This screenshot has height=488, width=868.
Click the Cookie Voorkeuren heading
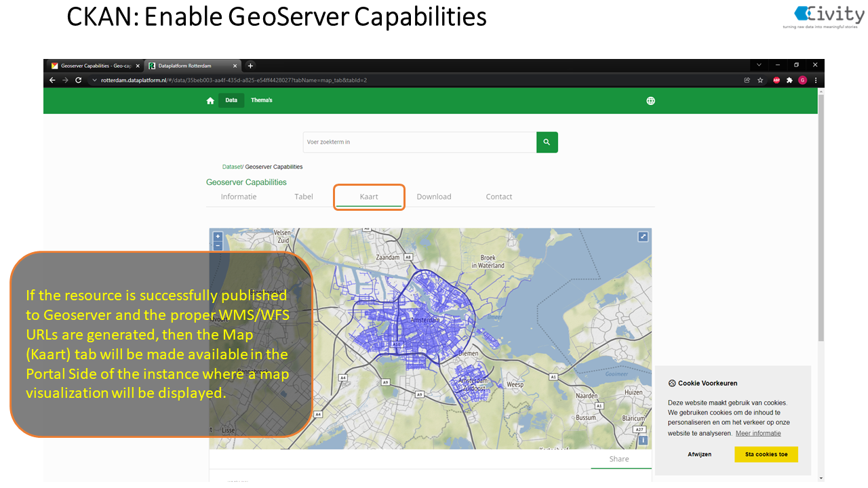[x=707, y=383]
